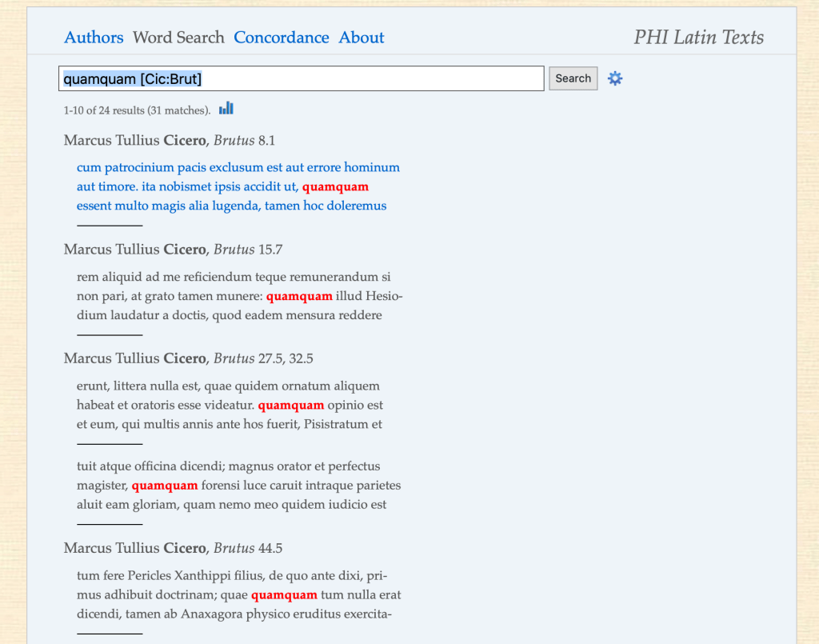Viewport: 819px width, 644px height.
Task: Click the passage line starting 'essent multo magis'
Action: tap(231, 206)
